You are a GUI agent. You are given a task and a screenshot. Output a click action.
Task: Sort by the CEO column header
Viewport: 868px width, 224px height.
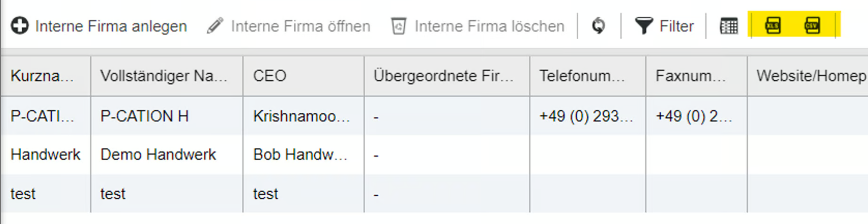270,76
